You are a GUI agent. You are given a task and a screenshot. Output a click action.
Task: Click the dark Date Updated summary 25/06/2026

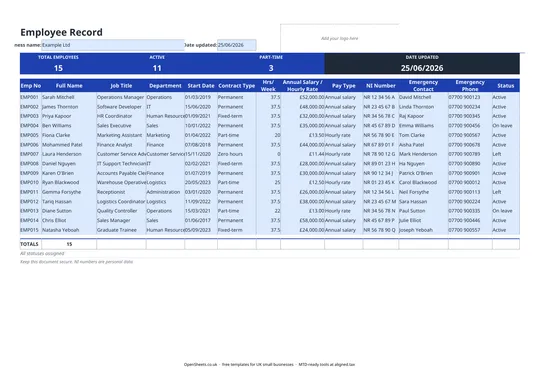pos(422,68)
